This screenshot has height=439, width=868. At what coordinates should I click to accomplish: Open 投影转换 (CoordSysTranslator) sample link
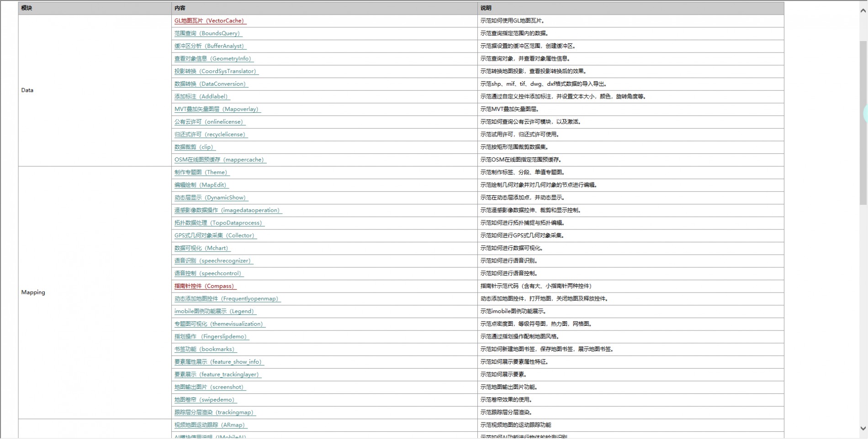tap(216, 71)
